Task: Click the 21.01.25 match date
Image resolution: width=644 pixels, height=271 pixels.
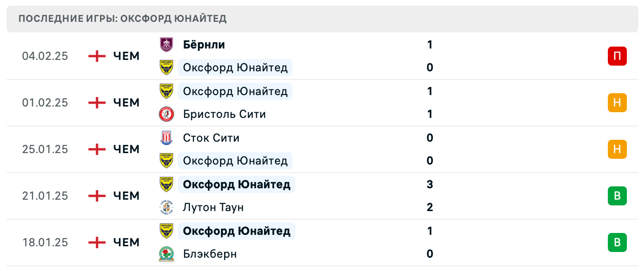Action: coord(45,196)
